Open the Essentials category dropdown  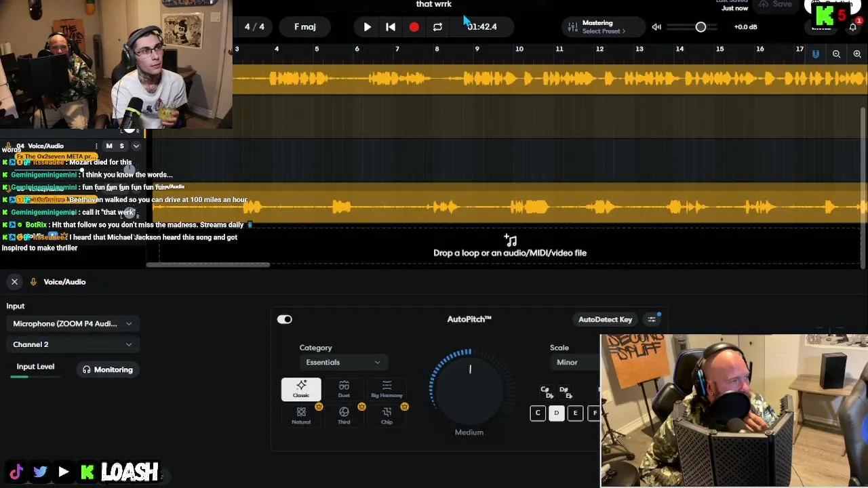coord(343,362)
